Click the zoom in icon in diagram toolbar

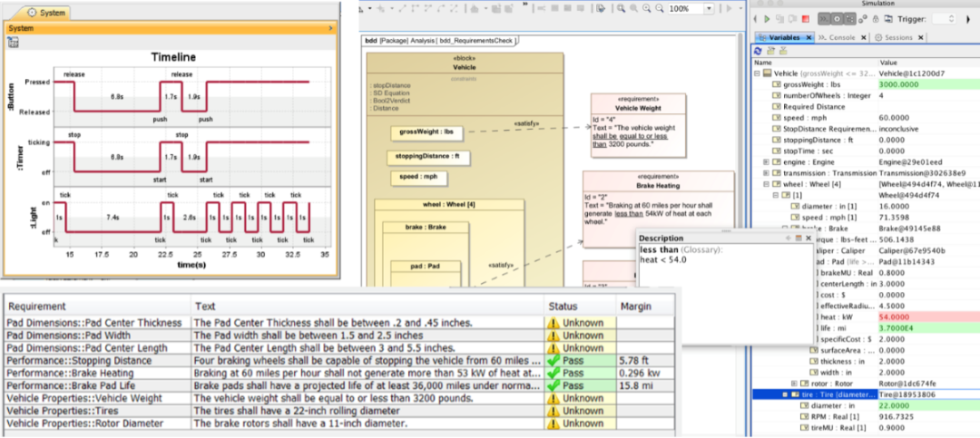coord(646,9)
